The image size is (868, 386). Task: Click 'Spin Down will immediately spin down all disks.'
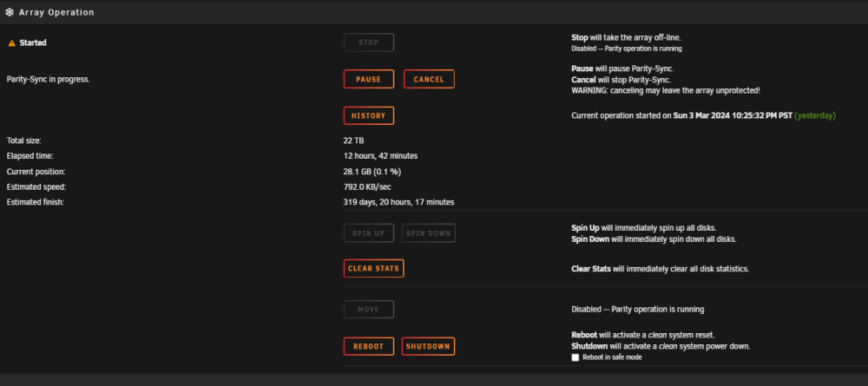(654, 239)
